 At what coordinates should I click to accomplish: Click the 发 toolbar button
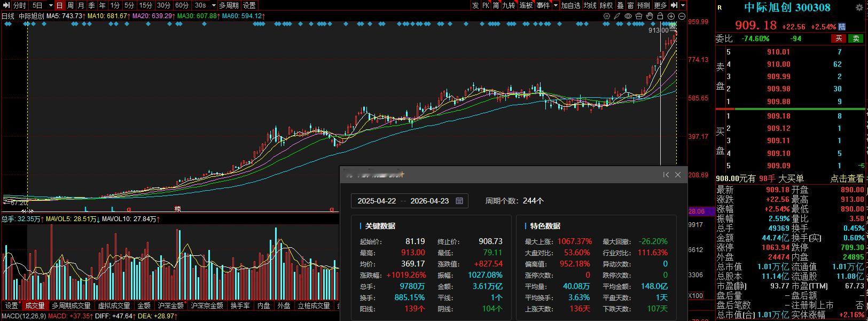click(x=475, y=5)
